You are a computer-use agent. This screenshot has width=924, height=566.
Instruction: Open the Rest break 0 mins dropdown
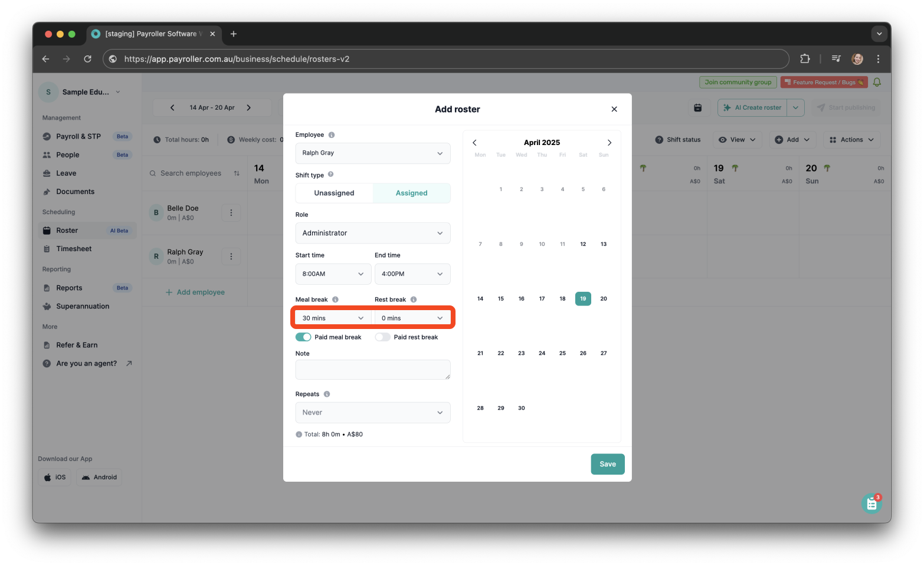pyautogui.click(x=412, y=318)
